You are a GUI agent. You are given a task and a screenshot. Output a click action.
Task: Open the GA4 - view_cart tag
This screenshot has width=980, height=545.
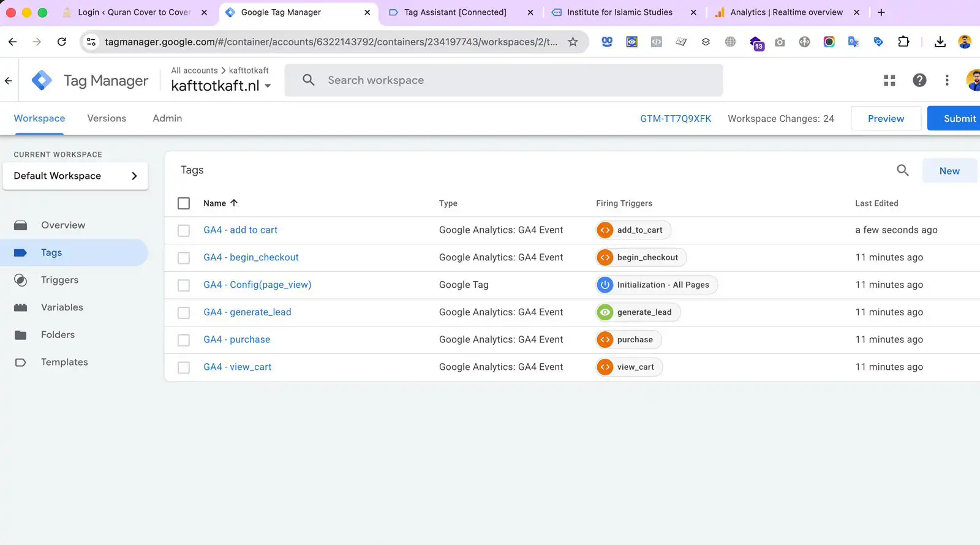237,367
